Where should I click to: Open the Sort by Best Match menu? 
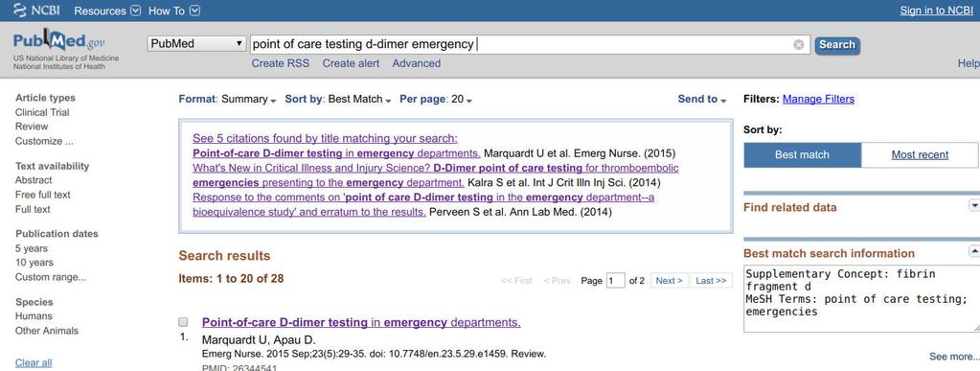coord(338,99)
